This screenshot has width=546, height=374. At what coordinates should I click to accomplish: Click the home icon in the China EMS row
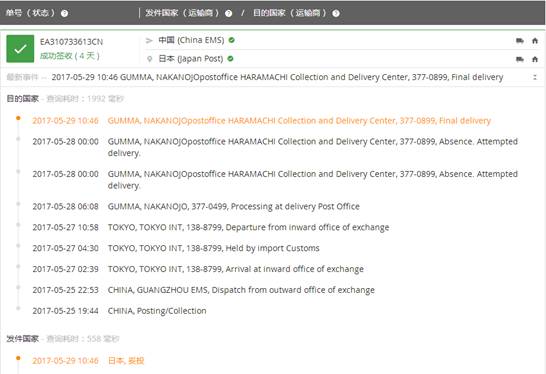click(x=535, y=41)
